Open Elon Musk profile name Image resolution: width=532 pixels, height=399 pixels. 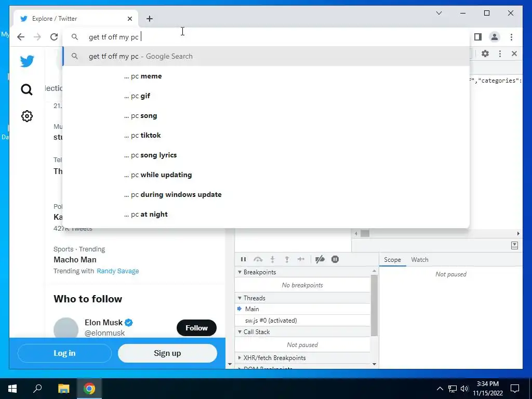(103, 322)
